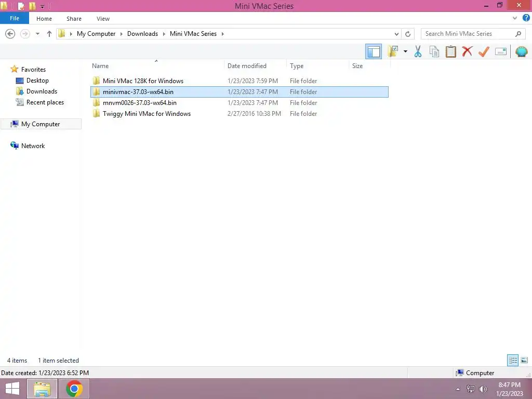Click the blue shell globe icon
This screenshot has width=532, height=399.
click(x=521, y=51)
